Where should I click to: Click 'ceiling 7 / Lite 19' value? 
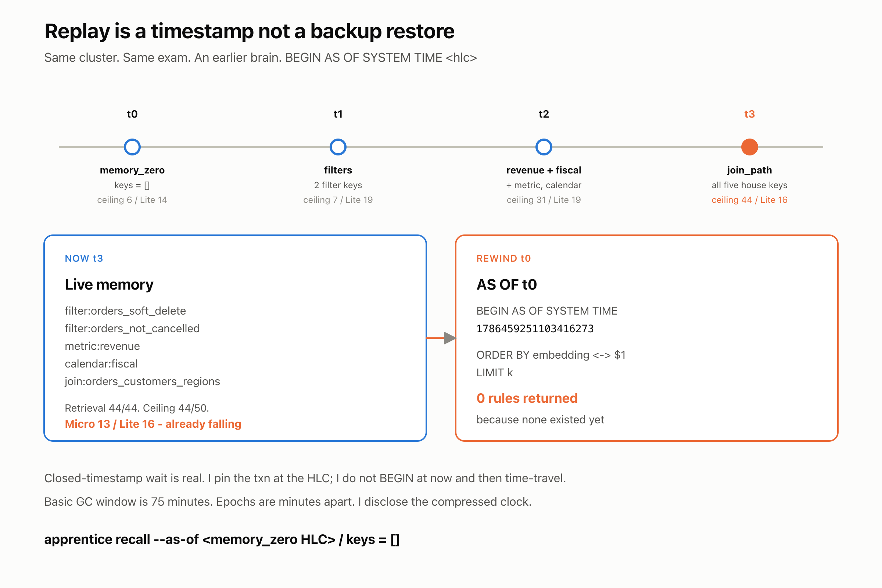pyautogui.click(x=338, y=200)
